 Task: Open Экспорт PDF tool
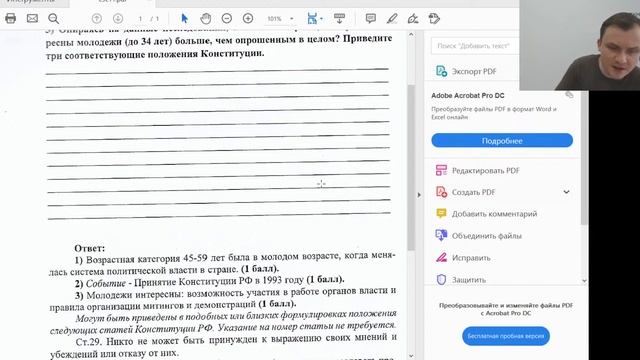[x=474, y=71]
